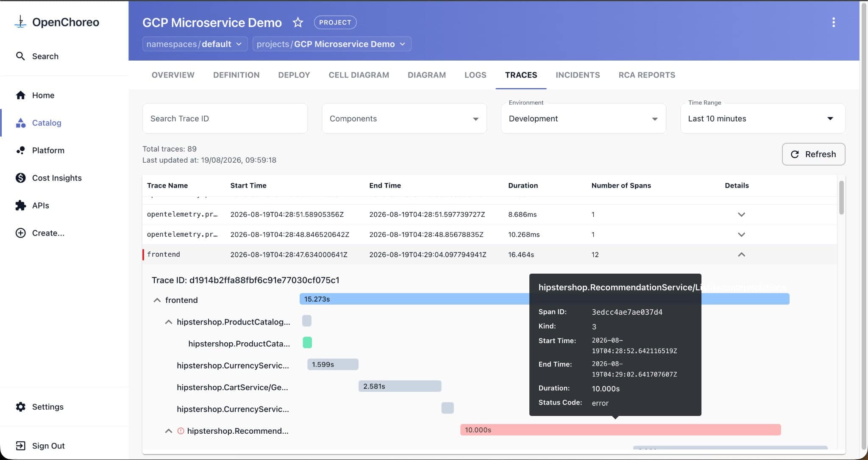Click the error icon beside hipstershop.Recommend...
The image size is (868, 460).
tap(181, 431)
